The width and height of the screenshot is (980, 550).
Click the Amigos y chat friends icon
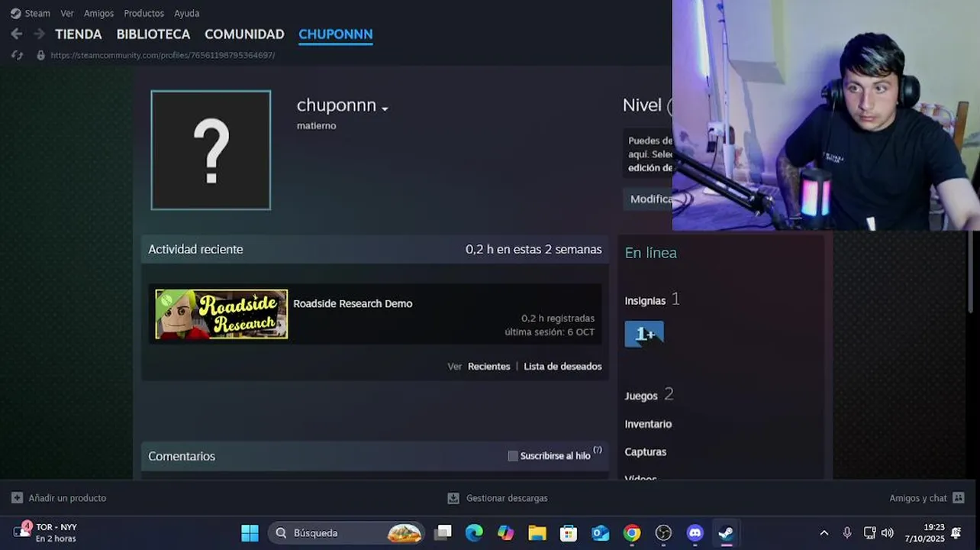point(959,498)
